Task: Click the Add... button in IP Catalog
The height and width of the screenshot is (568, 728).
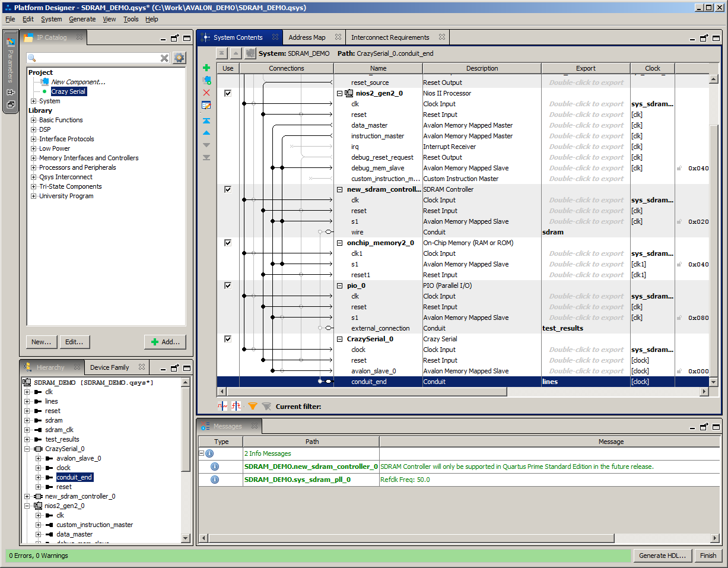Action: pos(165,342)
